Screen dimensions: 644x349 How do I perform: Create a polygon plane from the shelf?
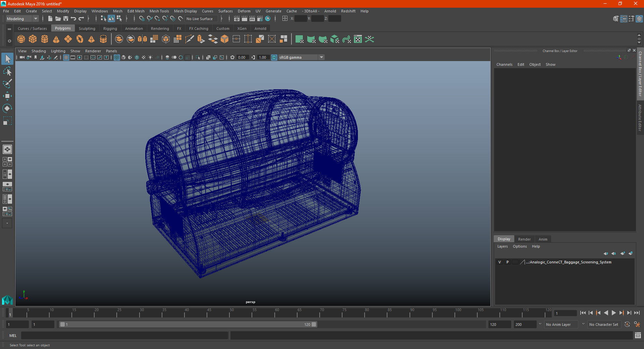[x=68, y=39]
